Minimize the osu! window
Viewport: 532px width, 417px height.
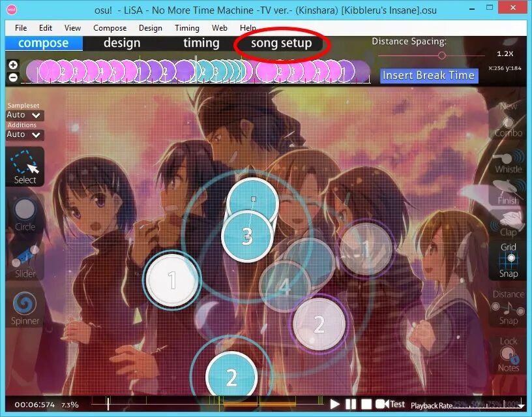pos(472,9)
